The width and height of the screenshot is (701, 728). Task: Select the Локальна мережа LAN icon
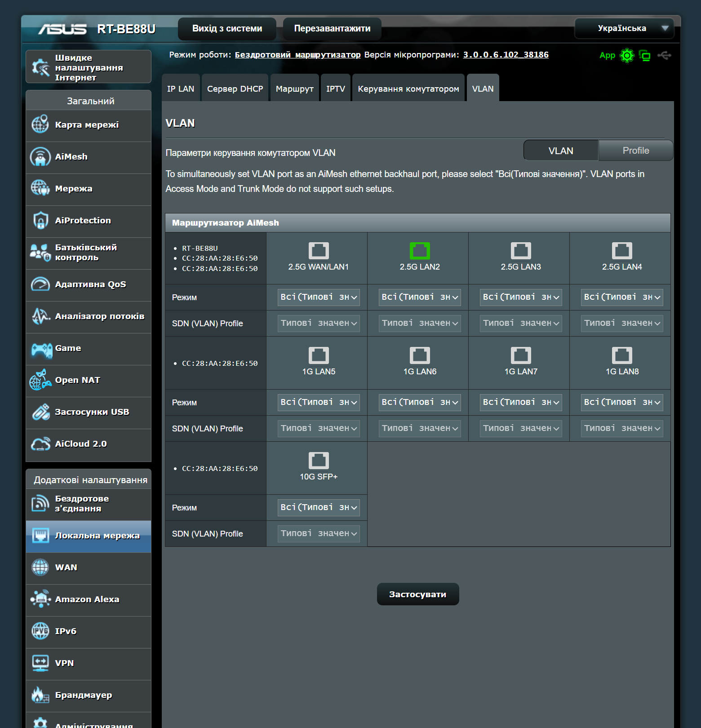(40, 535)
